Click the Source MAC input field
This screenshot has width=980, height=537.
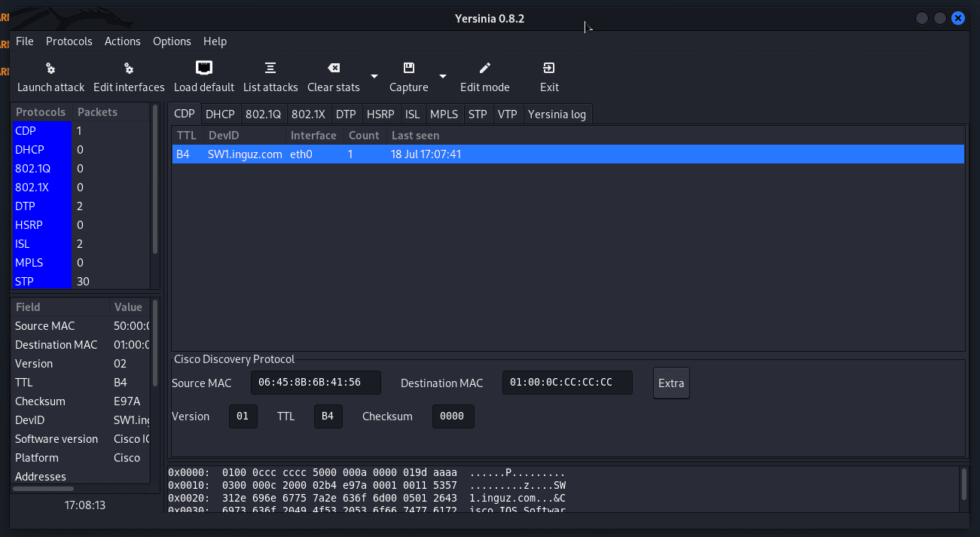tap(316, 383)
